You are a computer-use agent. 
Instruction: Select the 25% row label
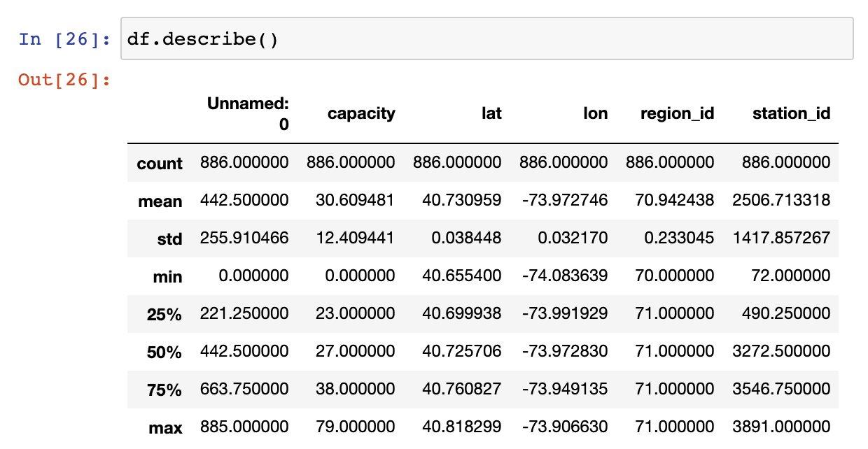click(x=164, y=315)
